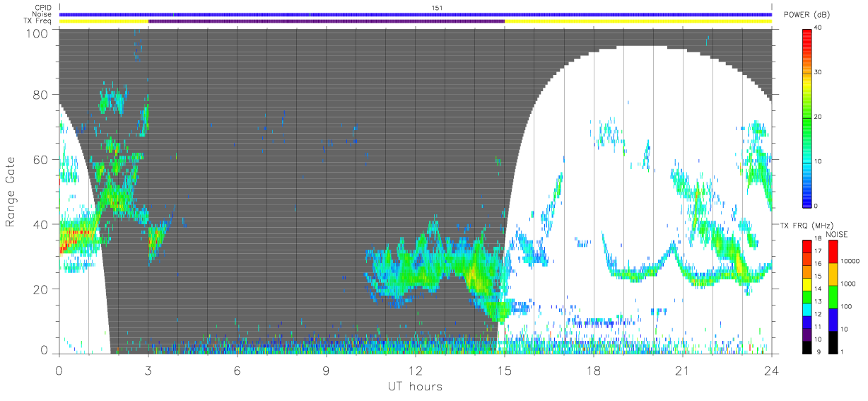Click the noise scale label "10000"
Image resolution: width=868 pixels, height=401 pixels.
click(849, 261)
